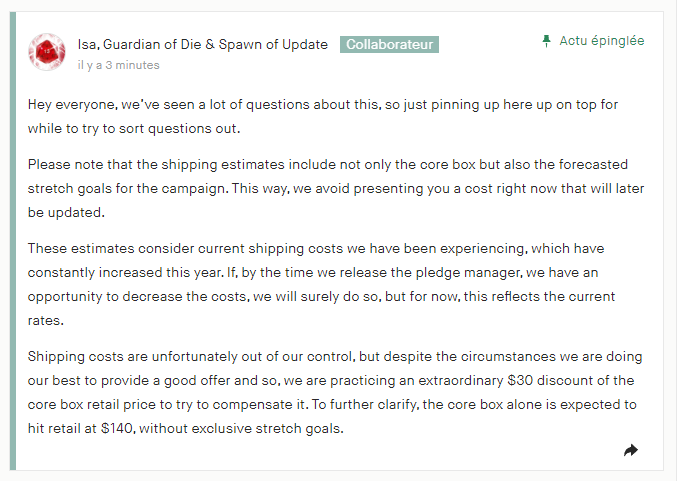Click the '$140' retail price text
The width and height of the screenshot is (677, 481).
click(117, 428)
